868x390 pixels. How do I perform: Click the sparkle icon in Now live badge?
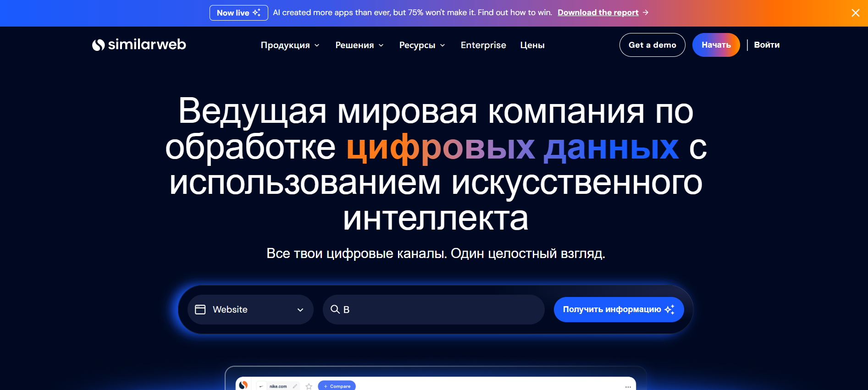257,12
